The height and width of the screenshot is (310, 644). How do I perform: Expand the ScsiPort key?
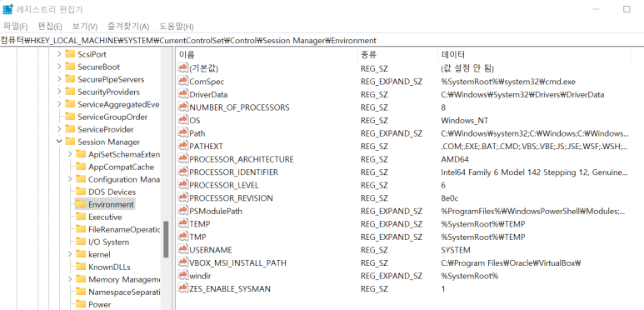59,54
